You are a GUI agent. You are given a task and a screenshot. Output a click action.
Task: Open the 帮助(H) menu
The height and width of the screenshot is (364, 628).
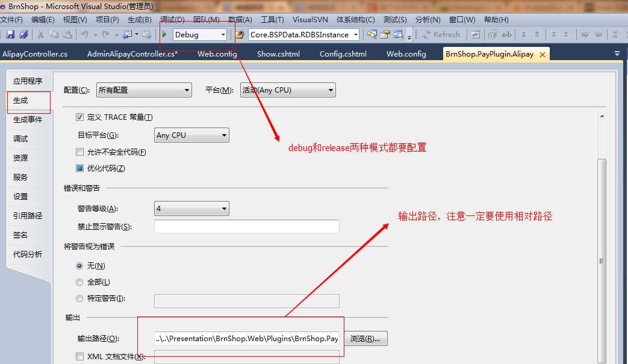coord(496,20)
